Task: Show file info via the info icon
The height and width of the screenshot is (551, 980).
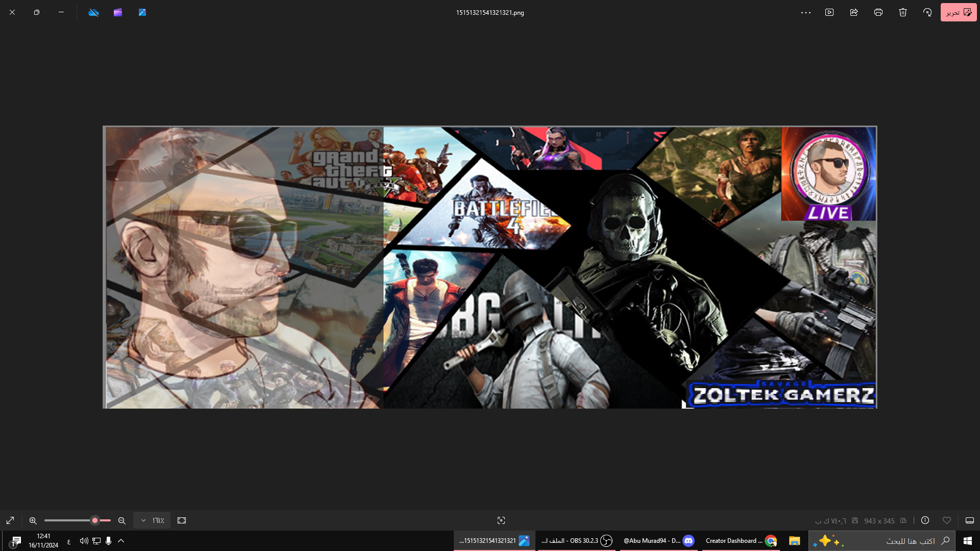Action: [x=925, y=520]
